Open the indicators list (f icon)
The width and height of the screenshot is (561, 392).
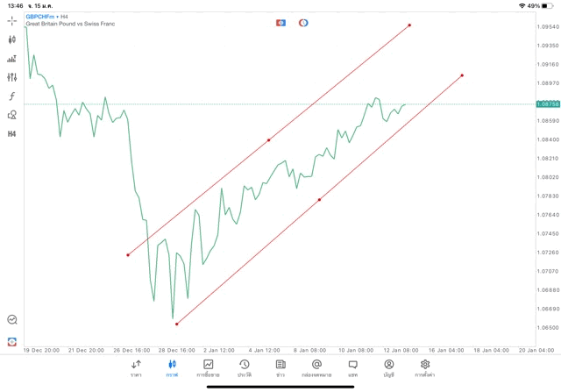coord(12,96)
